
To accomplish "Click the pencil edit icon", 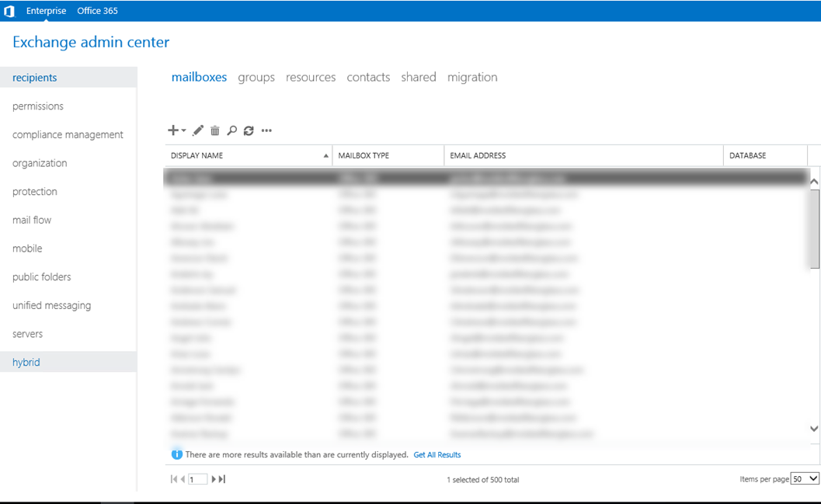I will [198, 130].
